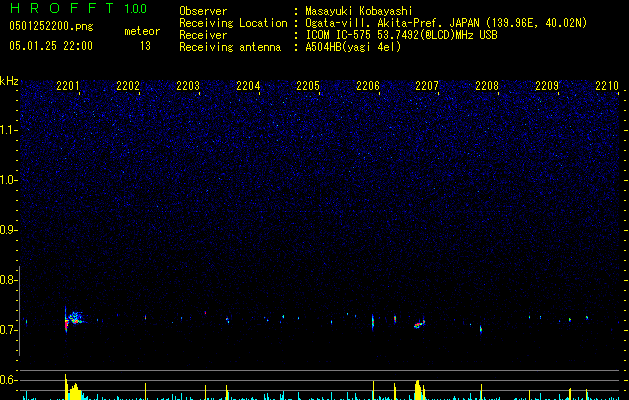Click the 2204 time axis marker

[248, 85]
